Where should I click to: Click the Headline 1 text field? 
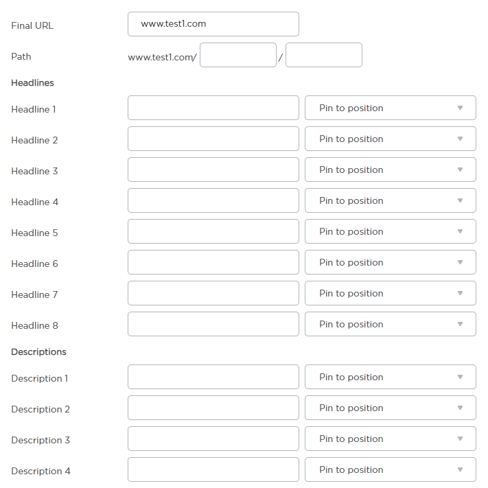pyautogui.click(x=213, y=108)
